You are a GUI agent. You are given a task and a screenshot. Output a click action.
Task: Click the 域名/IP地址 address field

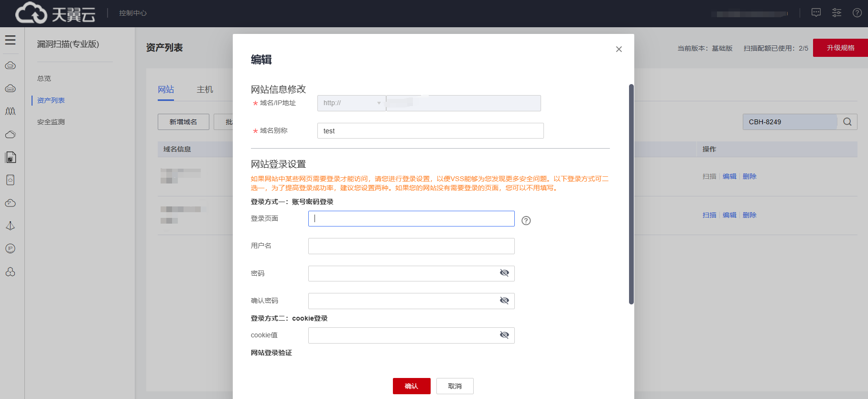pos(464,103)
